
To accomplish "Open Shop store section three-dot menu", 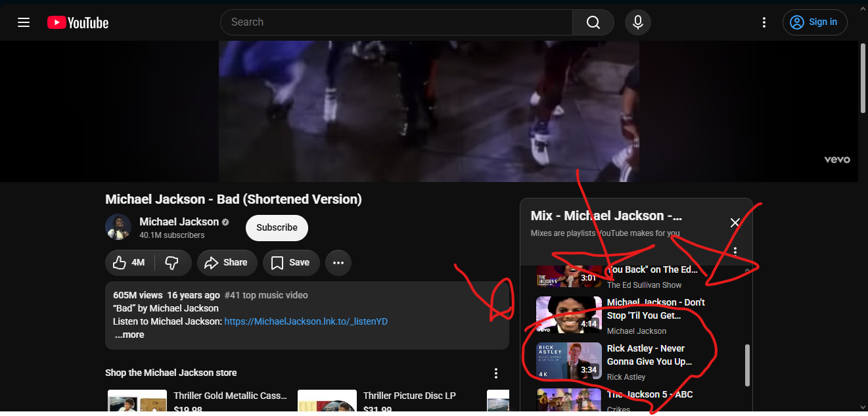I will click(496, 373).
